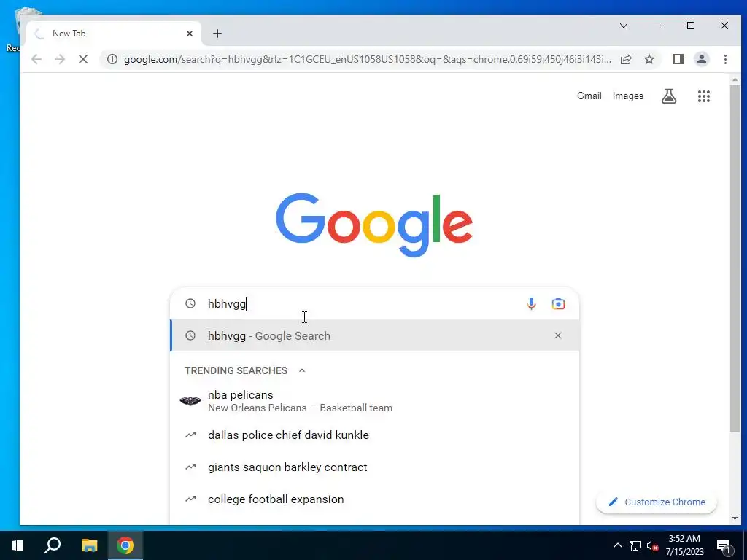
Task: Select the New Tab tab
Action: click(113, 34)
